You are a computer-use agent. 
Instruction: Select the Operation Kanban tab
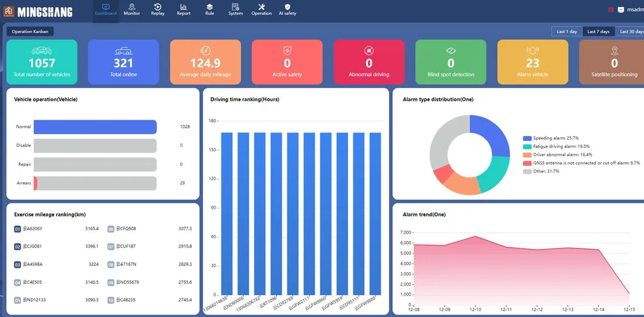point(30,31)
